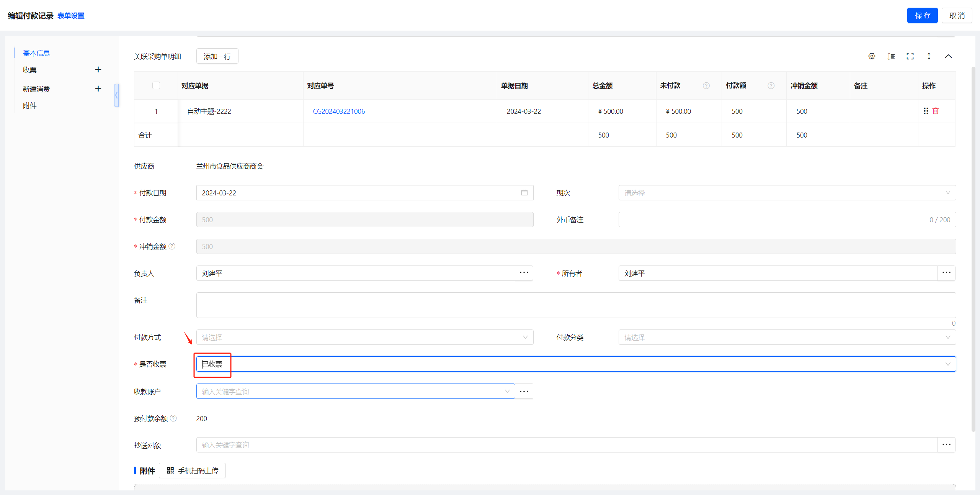Screen dimensions: 980x495
Task: Click the 外币备注 input field
Action: click(787, 220)
